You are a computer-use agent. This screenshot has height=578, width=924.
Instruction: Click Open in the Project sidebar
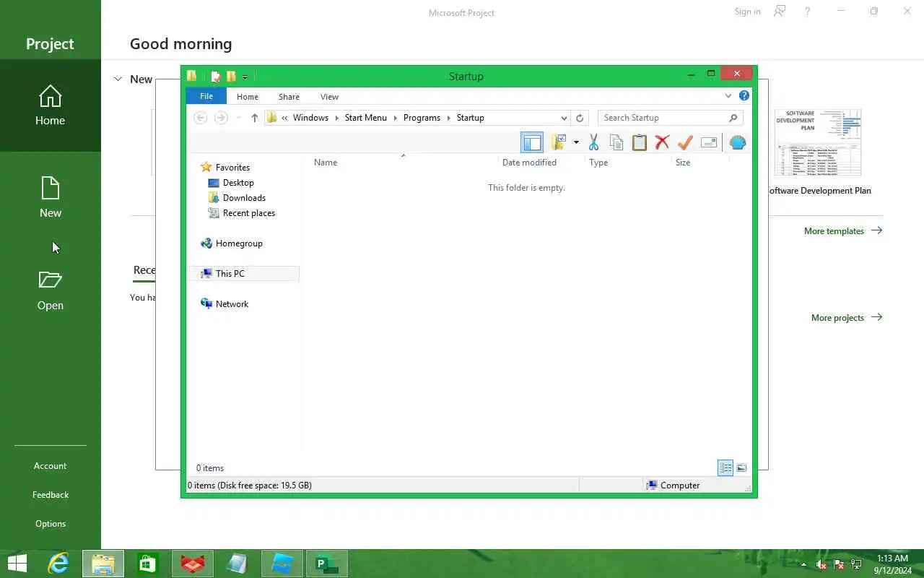(x=50, y=290)
